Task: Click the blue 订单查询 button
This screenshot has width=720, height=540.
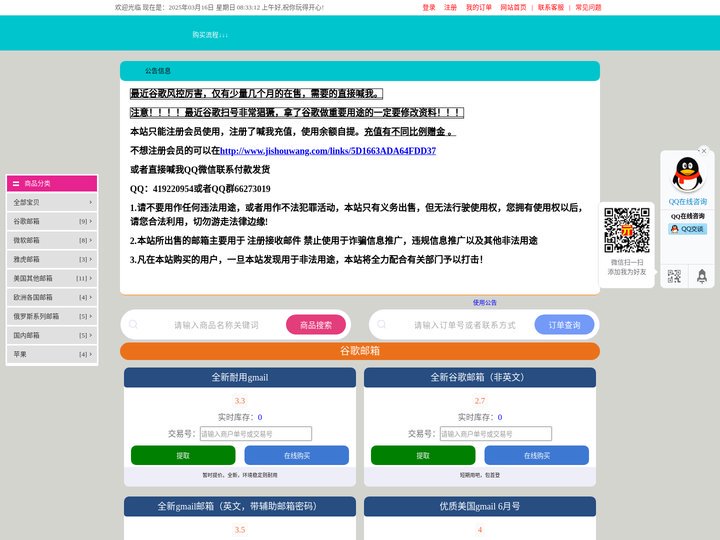Action: [564, 325]
